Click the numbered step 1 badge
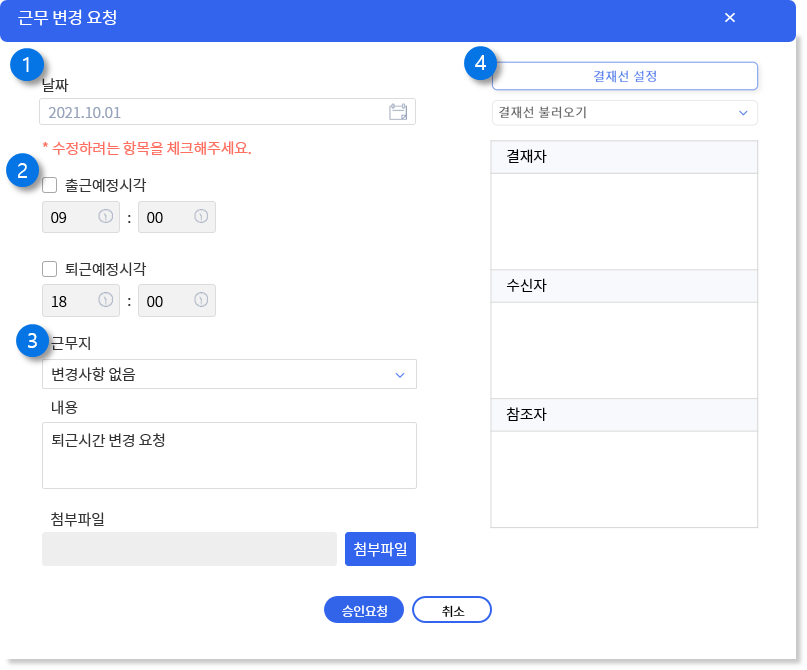 (26, 65)
